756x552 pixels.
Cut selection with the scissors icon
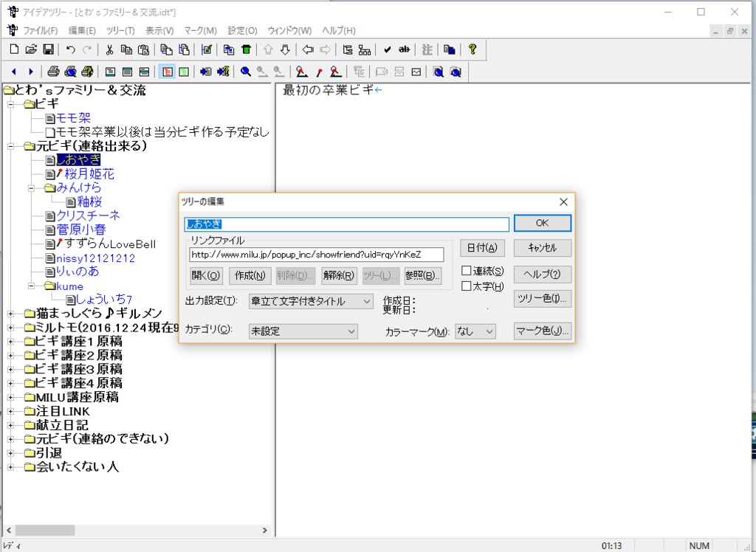tap(109, 49)
